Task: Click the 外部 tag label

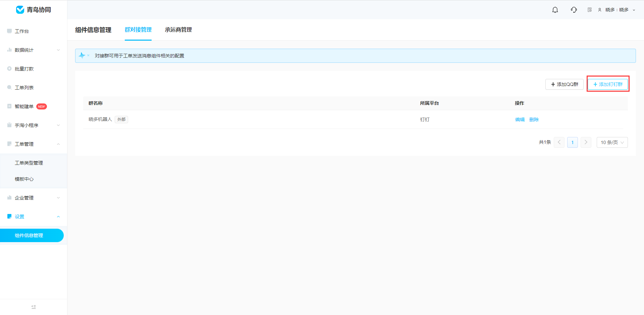Action: (121, 120)
